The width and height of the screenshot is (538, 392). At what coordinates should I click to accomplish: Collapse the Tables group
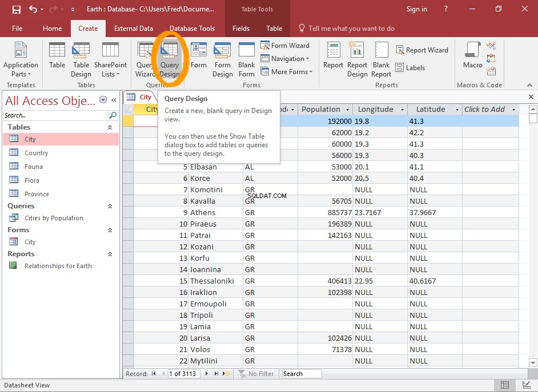click(110, 127)
